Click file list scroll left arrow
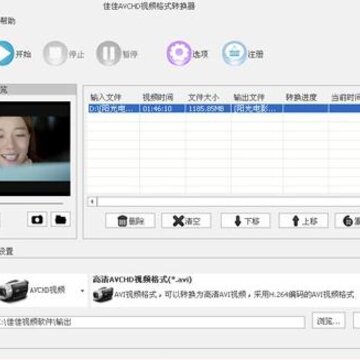The height and width of the screenshot is (360, 360). pyautogui.click(x=92, y=202)
